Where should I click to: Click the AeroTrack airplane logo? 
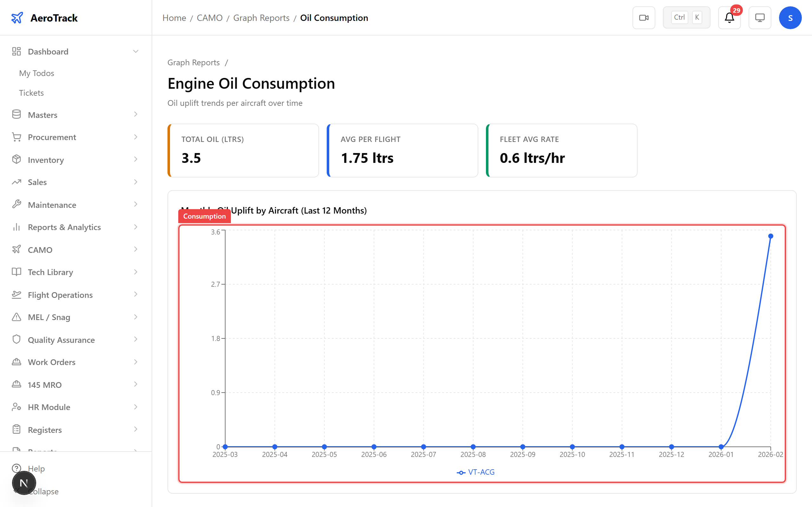tap(17, 18)
